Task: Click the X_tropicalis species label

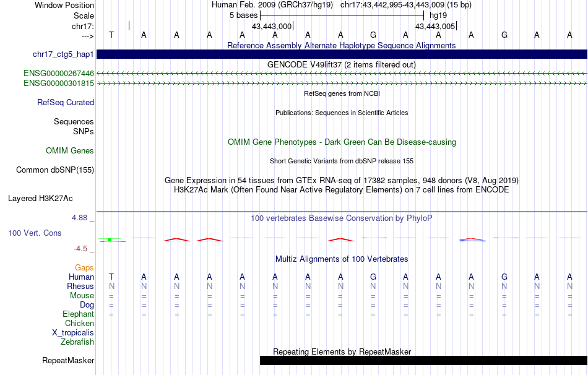Action: click(x=73, y=333)
